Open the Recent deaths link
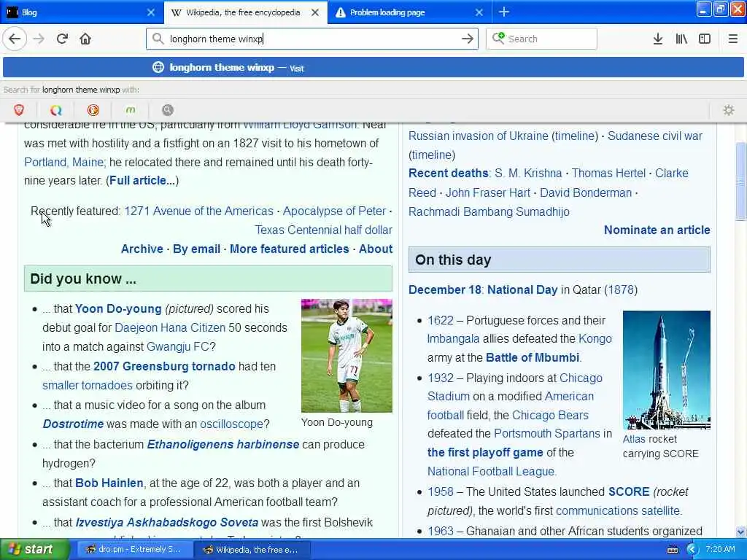 [449, 174]
